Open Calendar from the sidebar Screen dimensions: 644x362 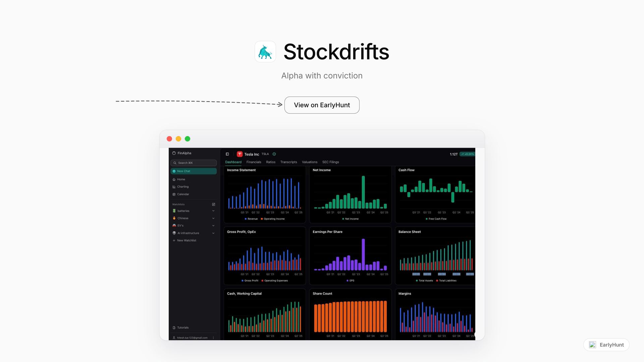183,194
